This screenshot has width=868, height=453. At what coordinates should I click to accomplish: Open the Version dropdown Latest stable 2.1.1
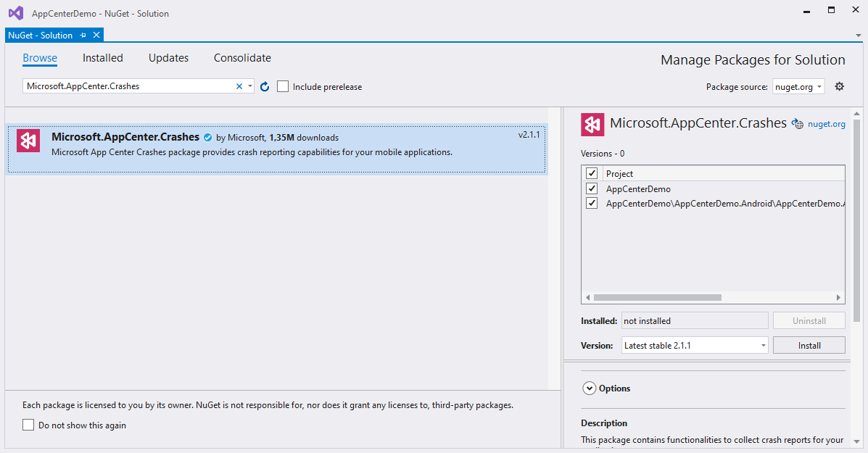[x=695, y=346]
